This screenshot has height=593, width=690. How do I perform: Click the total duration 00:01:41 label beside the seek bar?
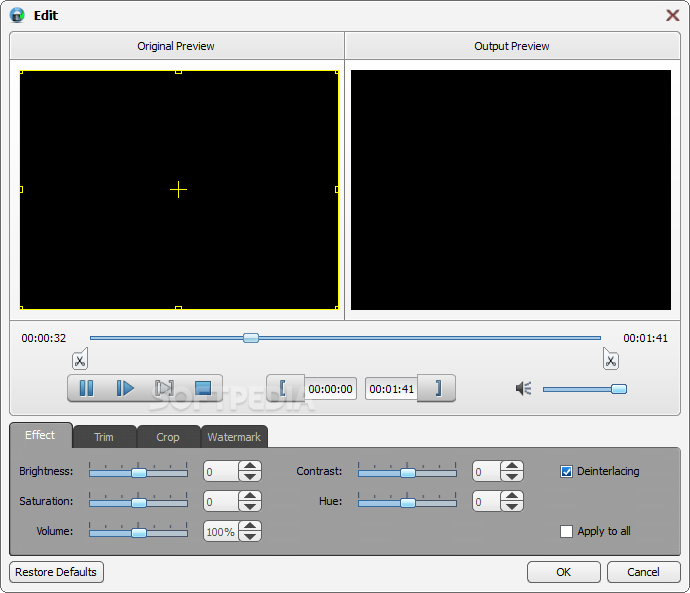pos(646,338)
